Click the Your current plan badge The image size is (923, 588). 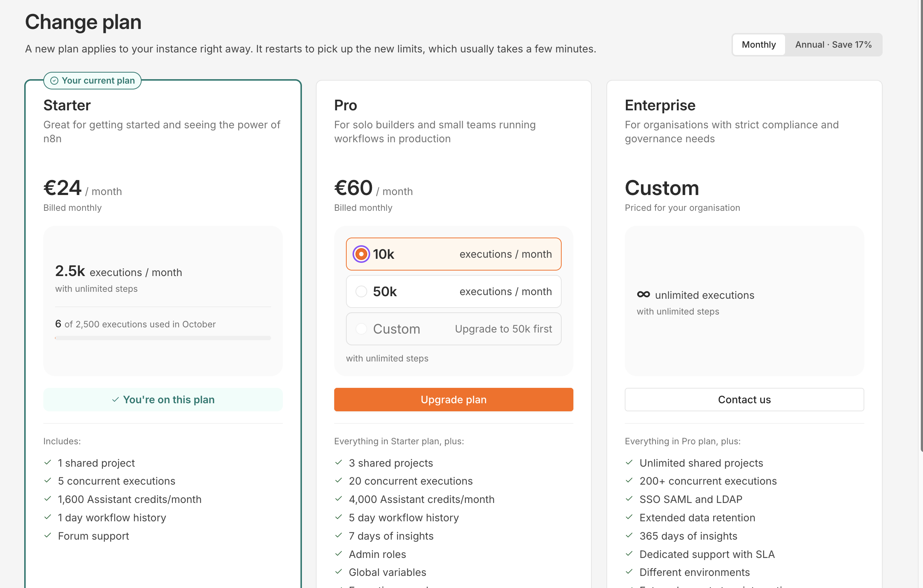coord(92,80)
